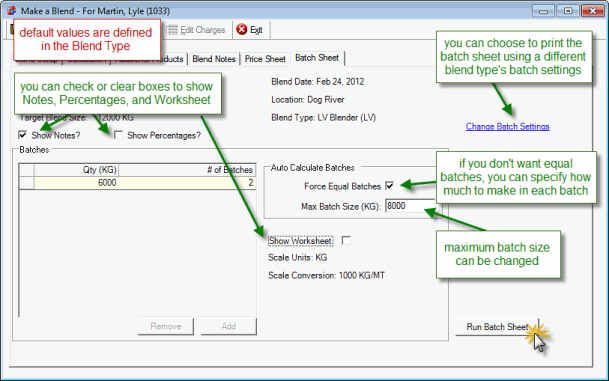This screenshot has height=381, width=609.
Task: Switch to the Blend Notes tab
Action: (x=214, y=59)
